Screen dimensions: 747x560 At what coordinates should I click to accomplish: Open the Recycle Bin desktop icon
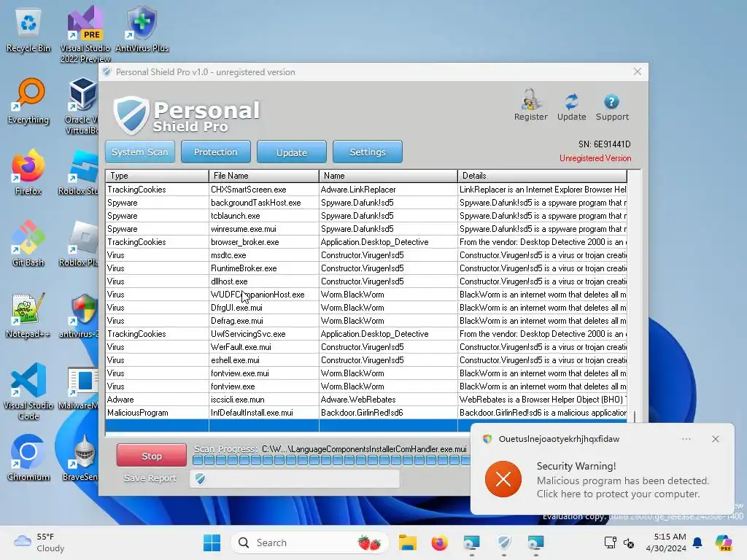[28, 30]
